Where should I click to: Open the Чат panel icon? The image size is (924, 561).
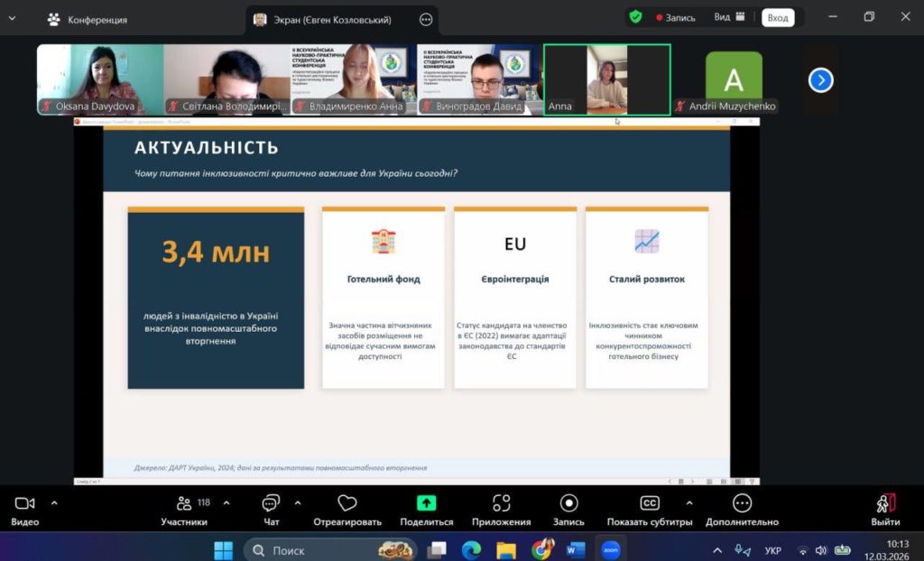pos(271,503)
